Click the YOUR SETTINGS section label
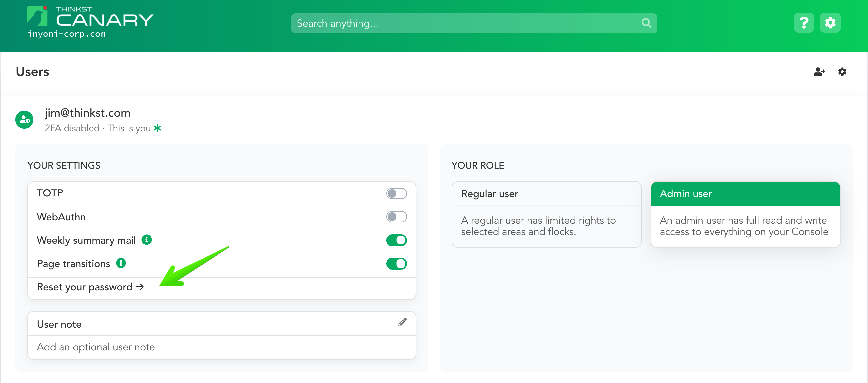This screenshot has height=383, width=868. (x=64, y=165)
